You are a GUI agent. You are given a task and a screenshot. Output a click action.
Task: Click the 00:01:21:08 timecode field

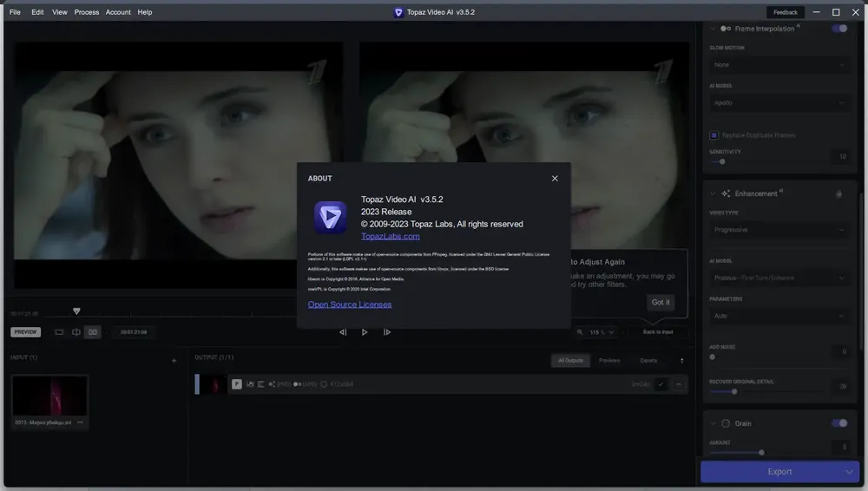(x=134, y=332)
